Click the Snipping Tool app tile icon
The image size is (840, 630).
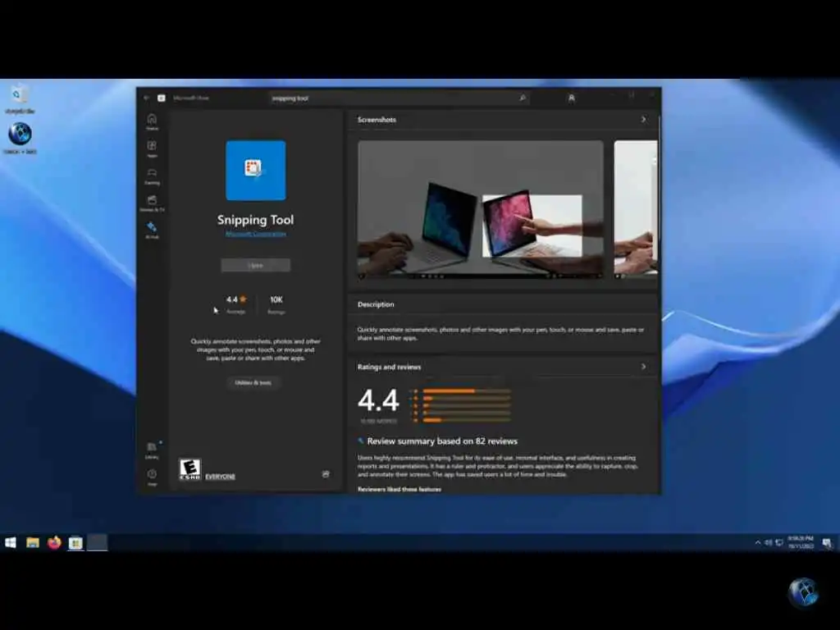coord(256,171)
